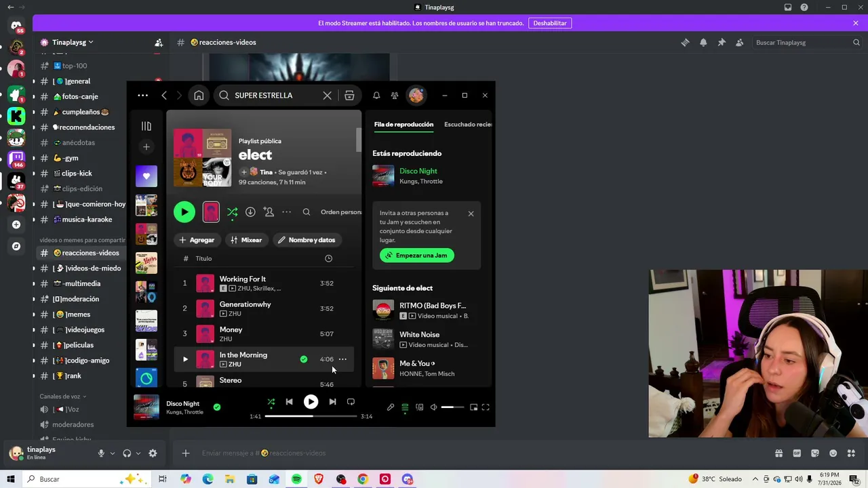The height and width of the screenshot is (488, 868).
Task: Open Discord microphone options dropdown
Action: [x=112, y=453]
